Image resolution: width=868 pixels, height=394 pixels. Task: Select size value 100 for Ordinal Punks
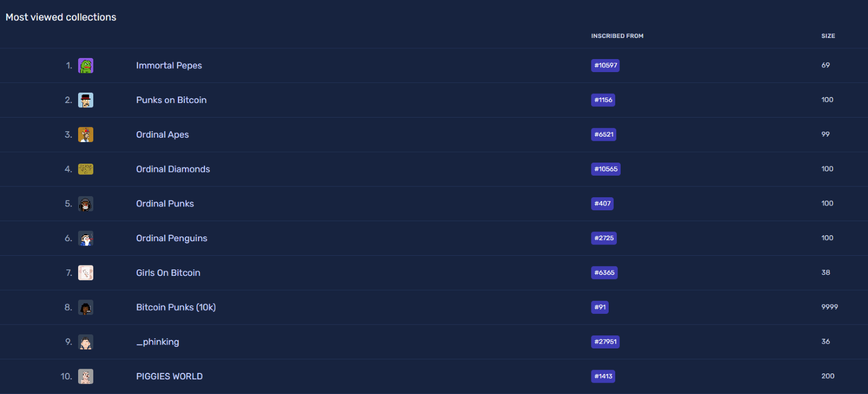[x=827, y=203]
